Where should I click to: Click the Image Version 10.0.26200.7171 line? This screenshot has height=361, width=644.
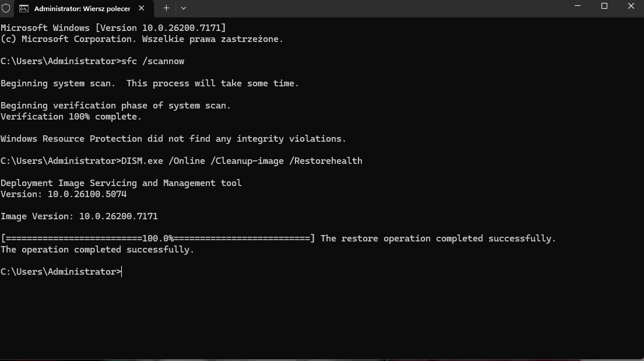79,216
